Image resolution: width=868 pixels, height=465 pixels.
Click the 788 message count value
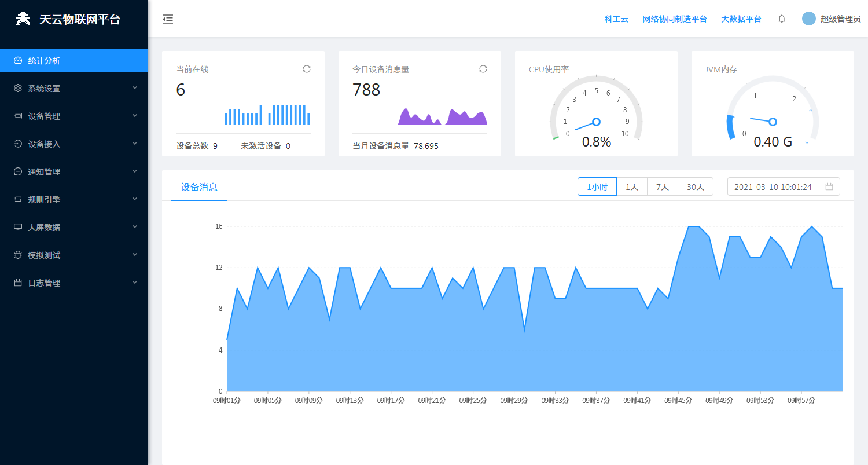coord(366,90)
